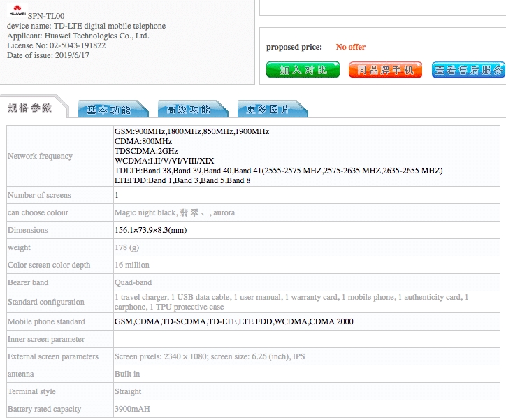Image resolution: width=506 pixels, height=420 pixels.
Task: Click the blue 查看售后服务 button
Action: (x=468, y=70)
